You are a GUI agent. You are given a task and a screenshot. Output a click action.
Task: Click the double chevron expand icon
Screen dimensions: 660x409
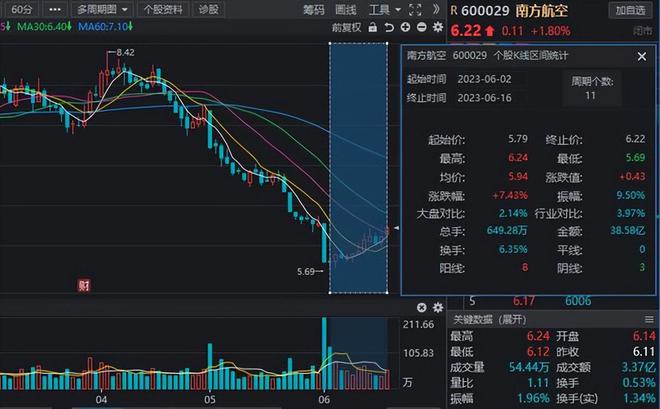436,9
